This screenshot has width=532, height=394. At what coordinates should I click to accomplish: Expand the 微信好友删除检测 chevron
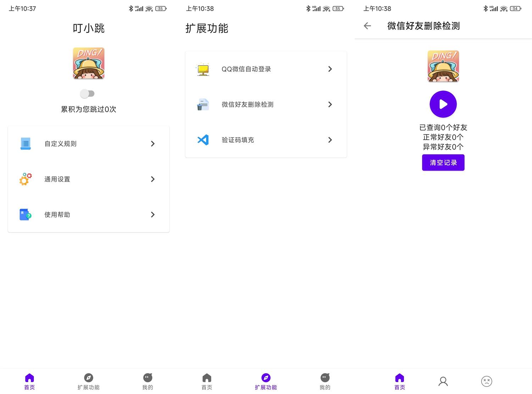(x=330, y=104)
